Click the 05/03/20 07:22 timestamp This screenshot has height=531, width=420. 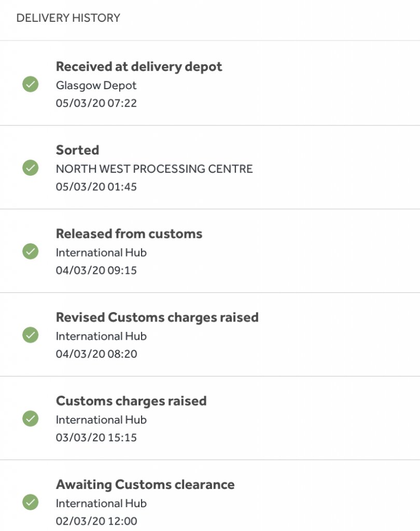pyautogui.click(x=96, y=103)
